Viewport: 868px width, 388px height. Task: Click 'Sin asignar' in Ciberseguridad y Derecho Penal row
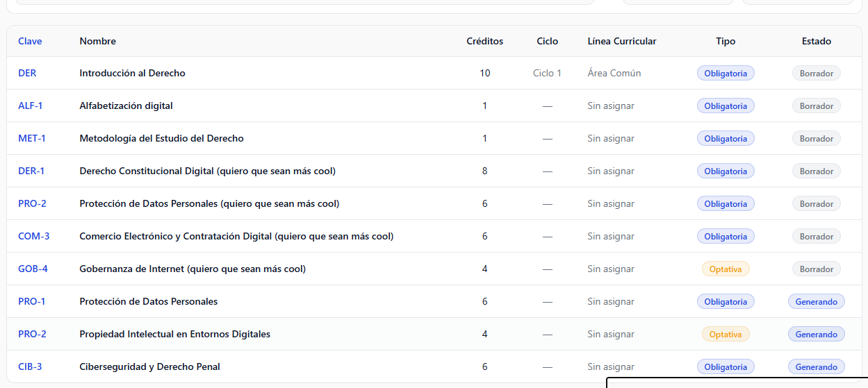[611, 366]
